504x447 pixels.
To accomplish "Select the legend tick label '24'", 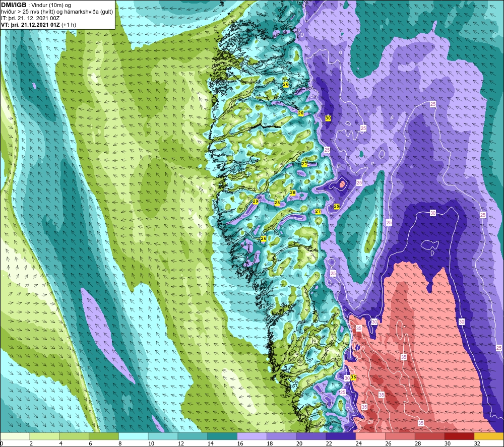I will tap(358, 443).
